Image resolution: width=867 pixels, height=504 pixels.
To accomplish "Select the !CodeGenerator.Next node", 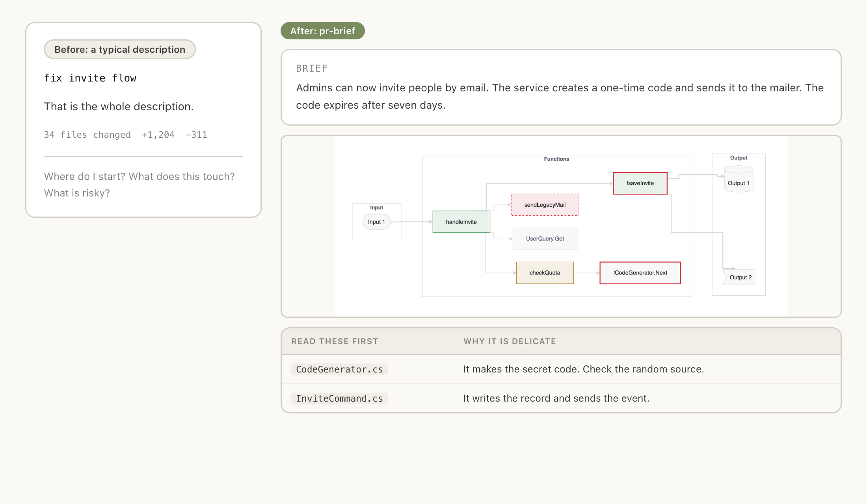I will click(x=640, y=272).
